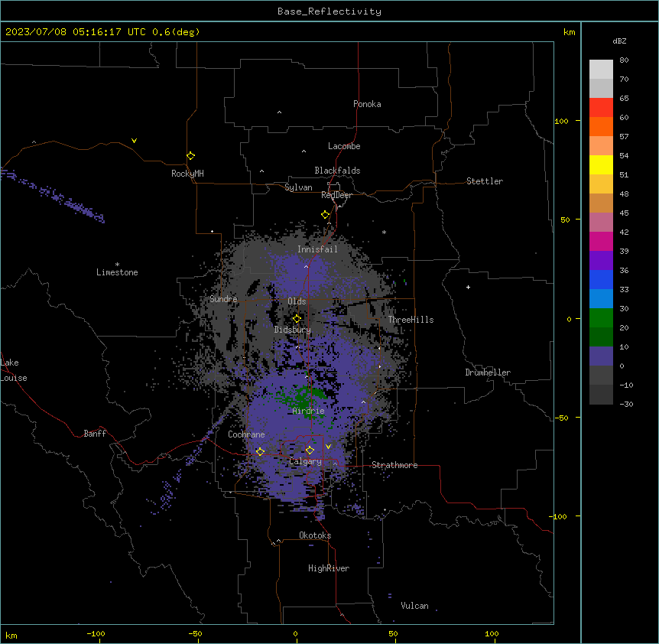
Task: Click the ThreeHills label
Action: click(411, 320)
